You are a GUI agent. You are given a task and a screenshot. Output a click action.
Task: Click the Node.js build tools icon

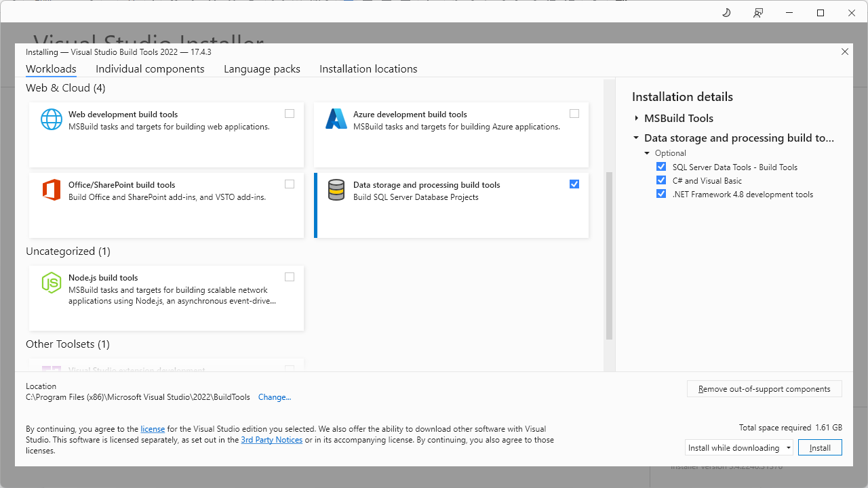pos(52,283)
